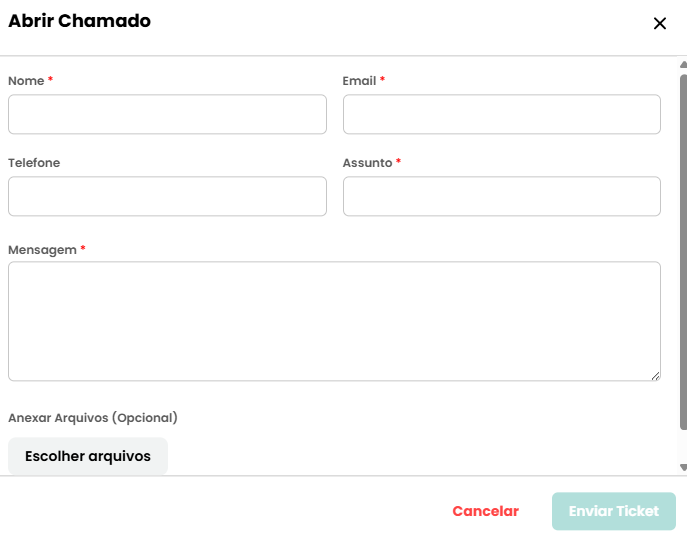Close the Abrir Chamado dialog with X

[x=660, y=23]
